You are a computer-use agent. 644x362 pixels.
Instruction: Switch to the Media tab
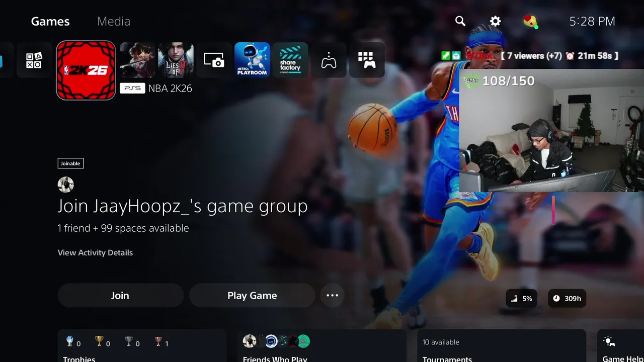[x=114, y=21]
